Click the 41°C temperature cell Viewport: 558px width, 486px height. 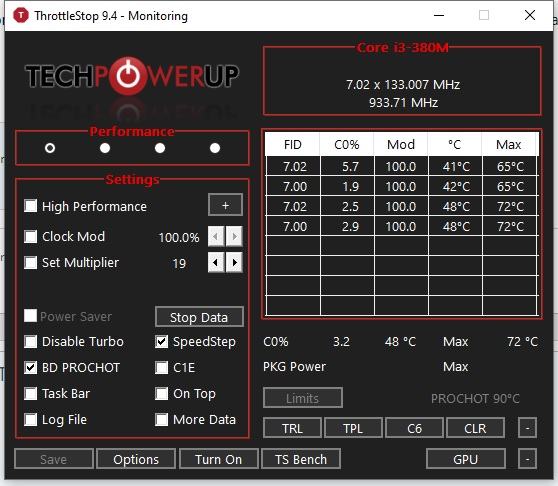[456, 167]
